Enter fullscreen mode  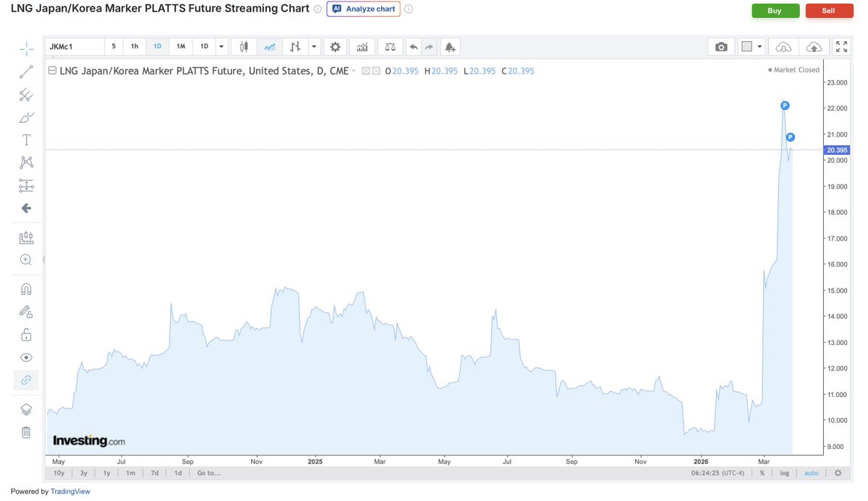841,46
